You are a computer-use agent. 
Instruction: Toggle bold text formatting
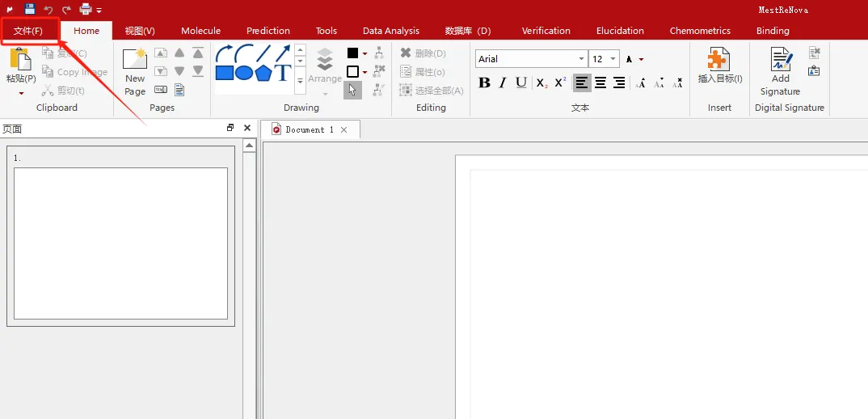coord(485,83)
